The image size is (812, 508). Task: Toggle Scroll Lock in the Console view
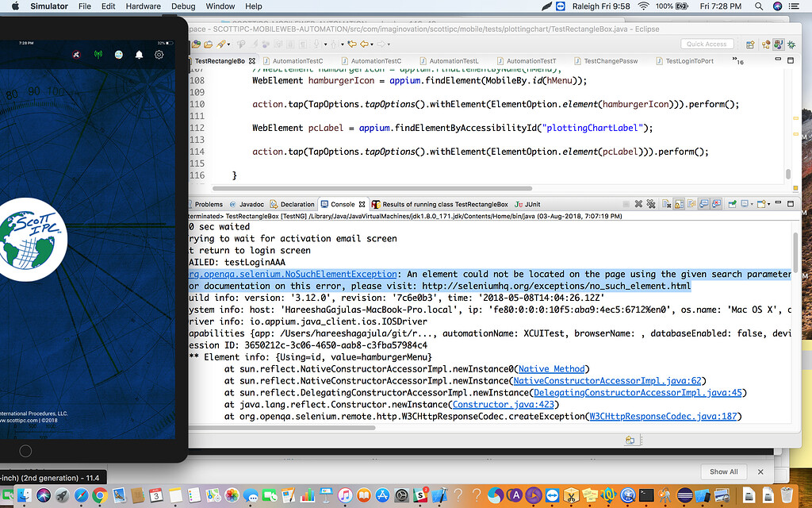coord(677,204)
